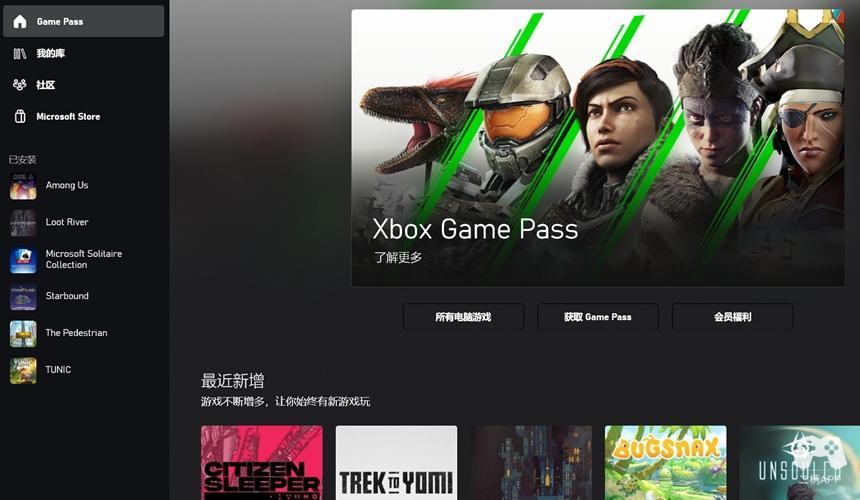Select the Bugsnax game thumbnail

click(x=665, y=463)
